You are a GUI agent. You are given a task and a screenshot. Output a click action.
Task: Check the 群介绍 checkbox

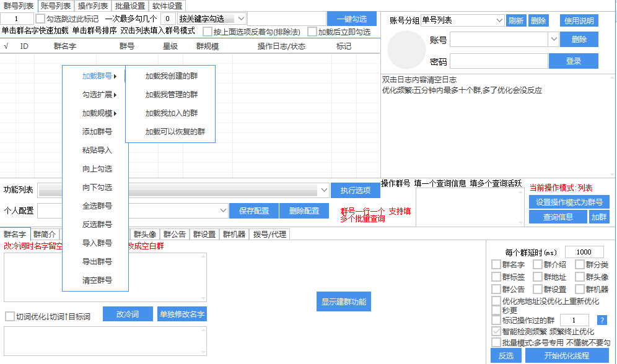coord(538,264)
